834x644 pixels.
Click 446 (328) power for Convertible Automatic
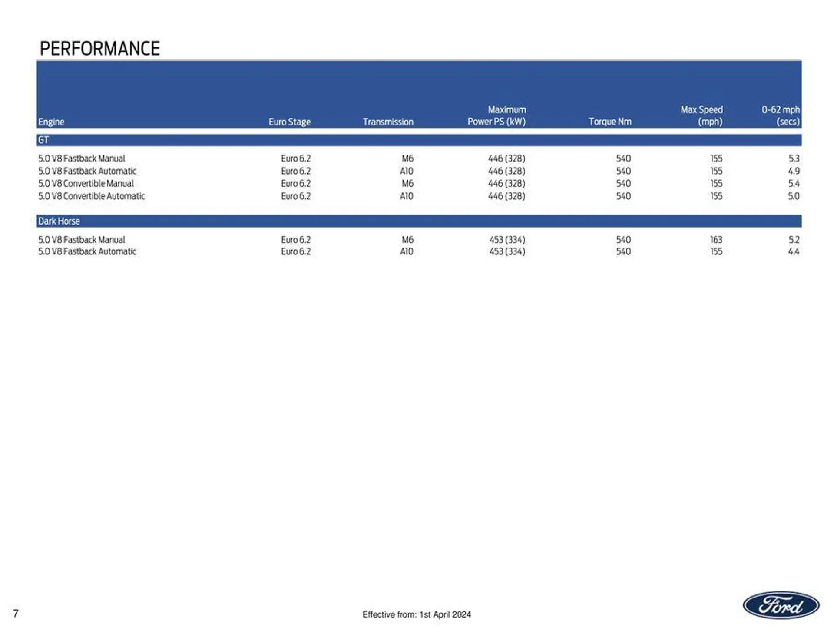tap(506, 196)
